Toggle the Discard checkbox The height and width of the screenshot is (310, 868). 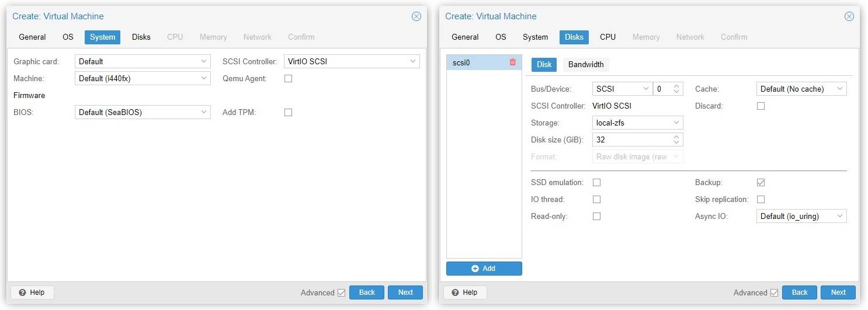761,106
